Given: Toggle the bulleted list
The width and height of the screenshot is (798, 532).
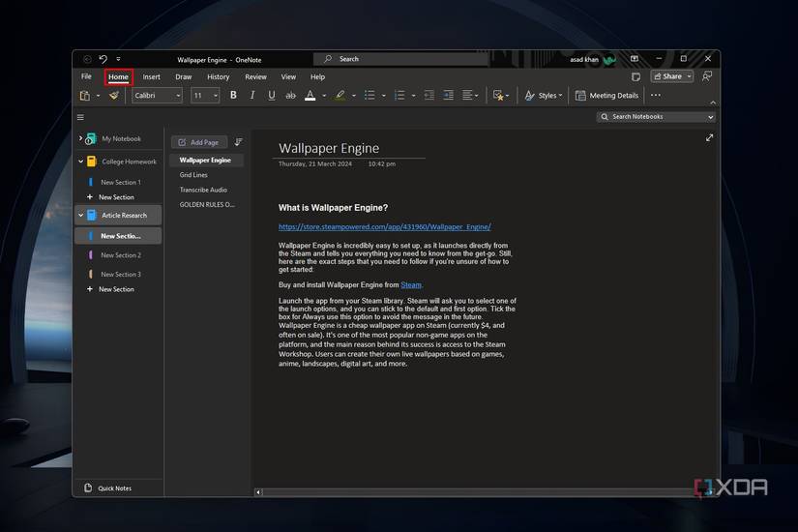Looking at the screenshot, I should tap(370, 95).
